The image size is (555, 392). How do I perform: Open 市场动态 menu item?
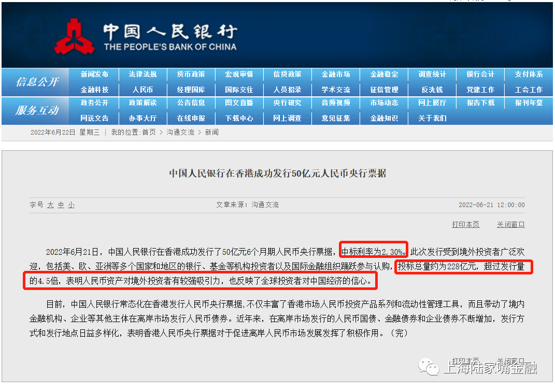[x=384, y=103]
